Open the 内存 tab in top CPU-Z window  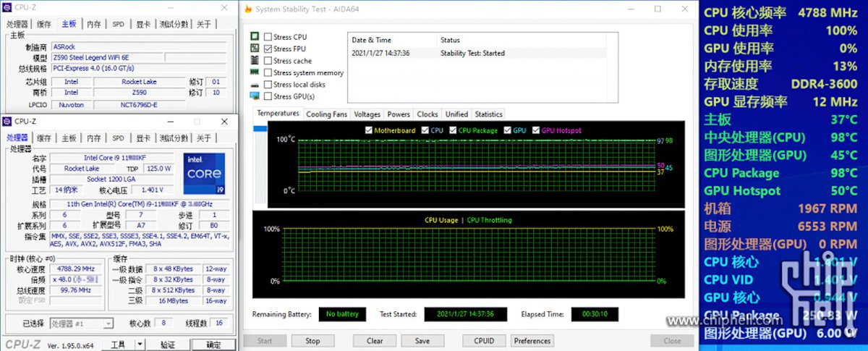pyautogui.click(x=94, y=24)
